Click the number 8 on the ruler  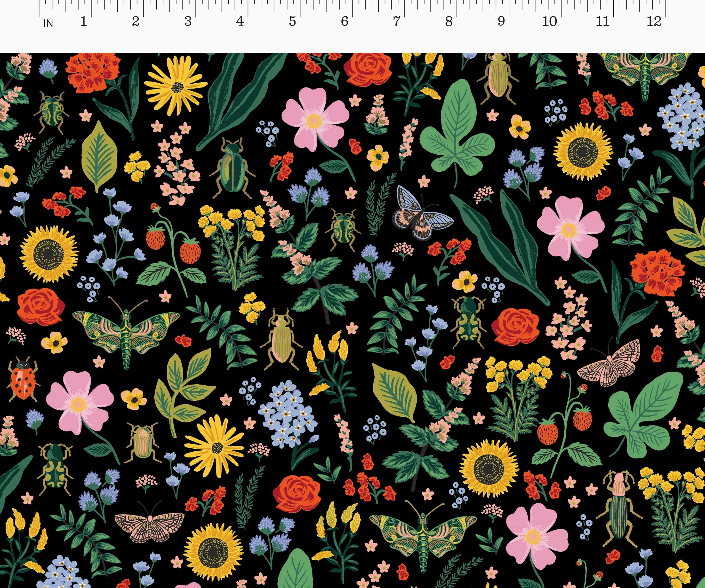(449, 21)
